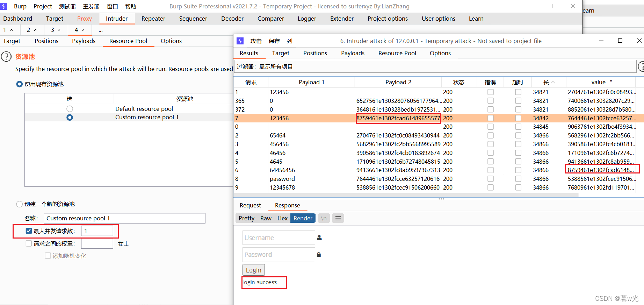Close Intruder tab 2 with its x icon
The height and width of the screenshot is (305, 644).
click(x=35, y=30)
